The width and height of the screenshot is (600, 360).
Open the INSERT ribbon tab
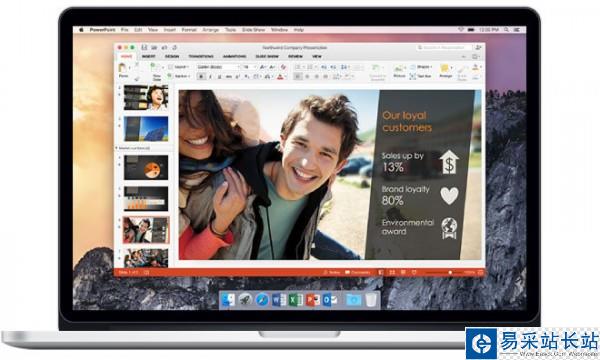tap(148, 56)
